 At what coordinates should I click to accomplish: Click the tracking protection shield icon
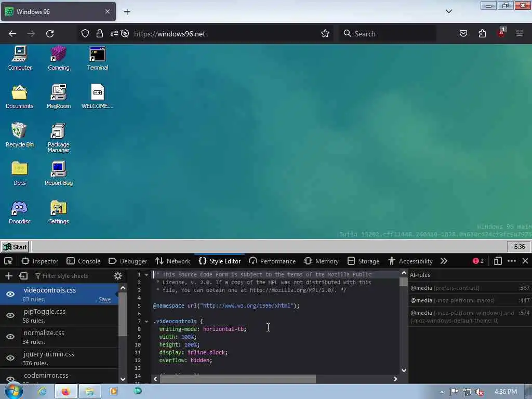(85, 33)
